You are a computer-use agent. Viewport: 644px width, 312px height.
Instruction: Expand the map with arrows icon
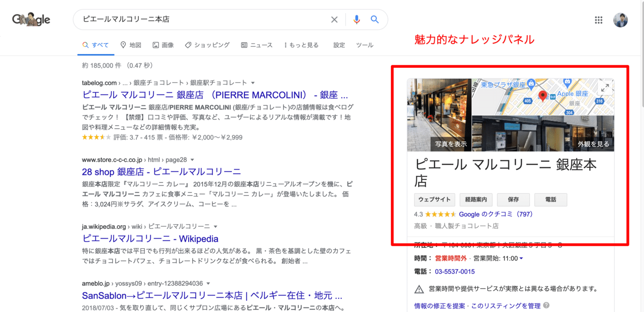[605, 88]
